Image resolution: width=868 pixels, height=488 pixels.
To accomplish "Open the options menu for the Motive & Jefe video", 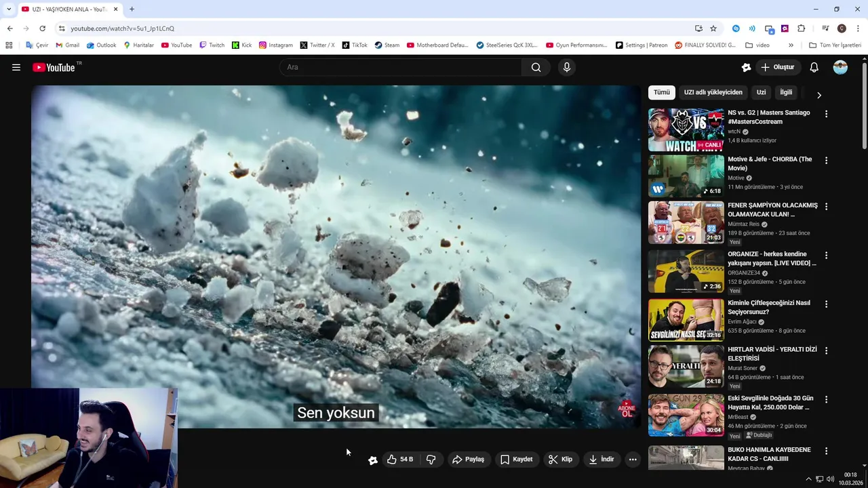I will pyautogui.click(x=826, y=161).
